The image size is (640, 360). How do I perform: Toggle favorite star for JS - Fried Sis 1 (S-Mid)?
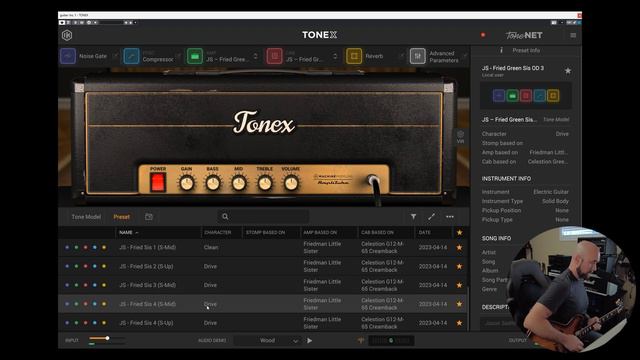[x=460, y=247]
